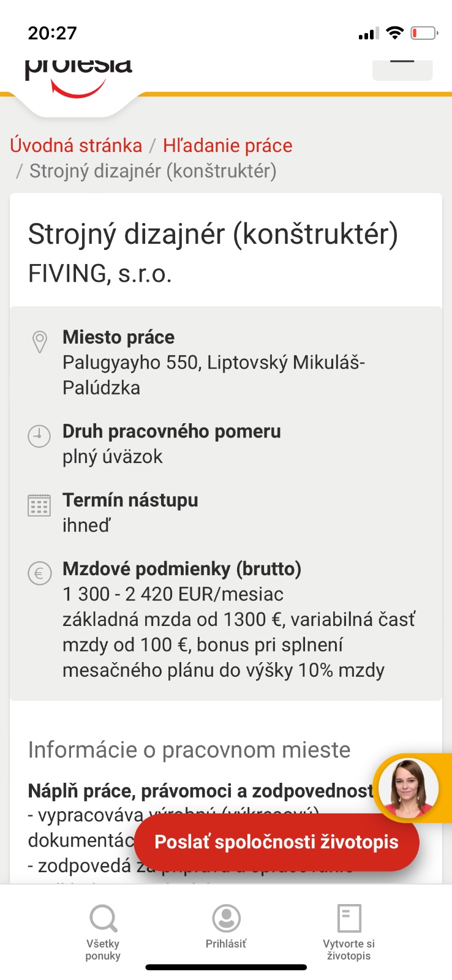452x980 pixels.
Task: Tap the Profesia logo
Action: (x=78, y=75)
